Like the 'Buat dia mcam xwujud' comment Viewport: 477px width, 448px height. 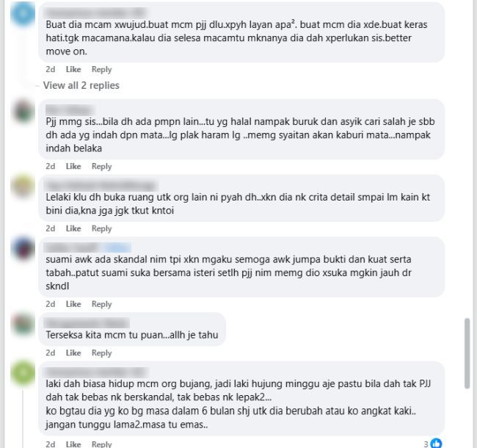click(x=73, y=69)
